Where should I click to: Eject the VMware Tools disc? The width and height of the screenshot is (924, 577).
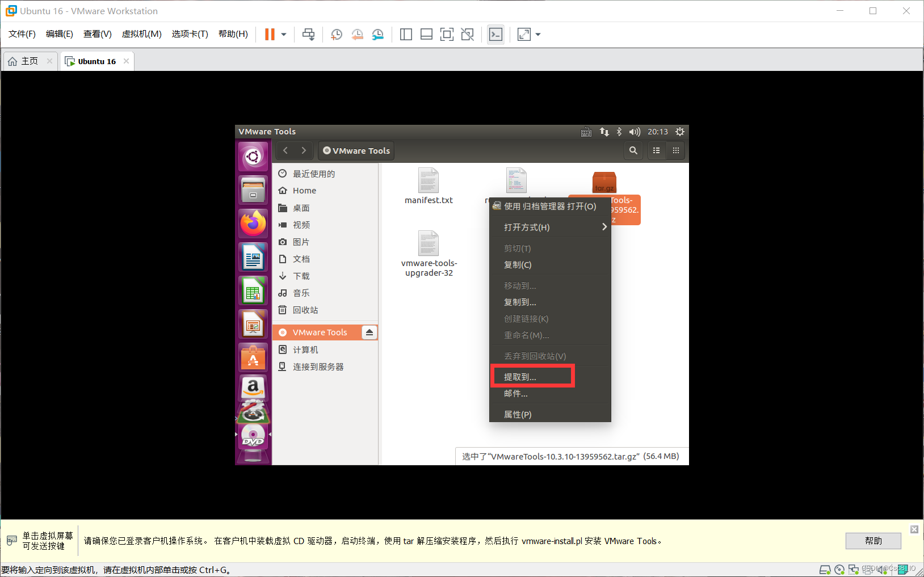[x=369, y=332]
